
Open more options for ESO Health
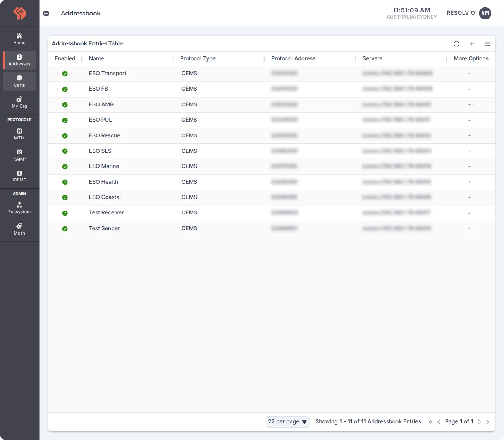(x=471, y=182)
